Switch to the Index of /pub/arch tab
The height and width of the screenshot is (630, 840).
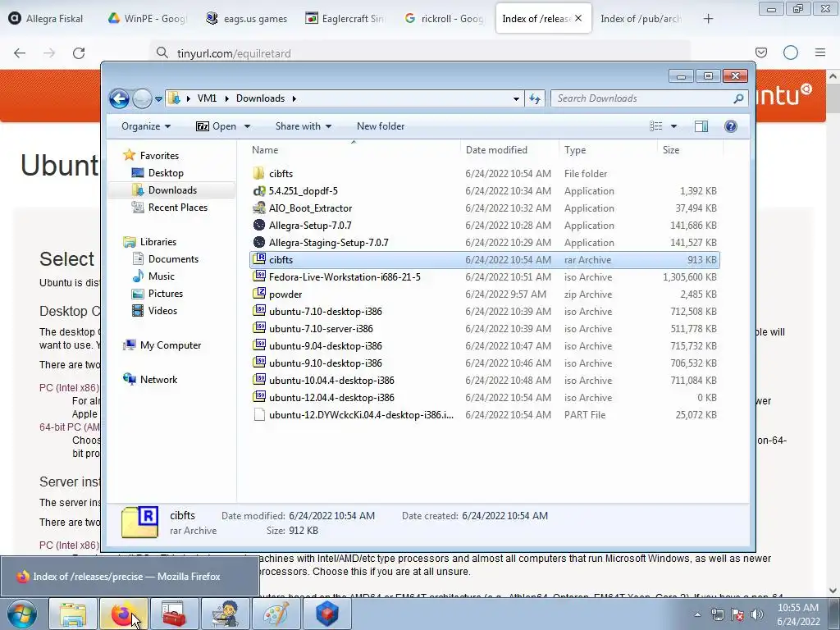641,19
